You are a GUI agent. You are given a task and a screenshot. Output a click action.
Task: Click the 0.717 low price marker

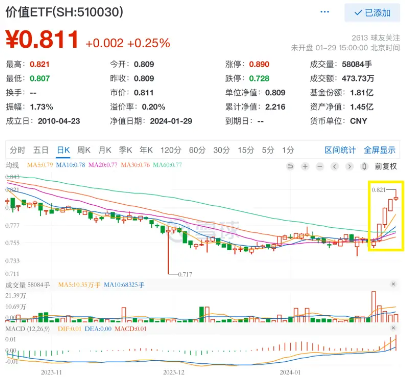coord(185,274)
